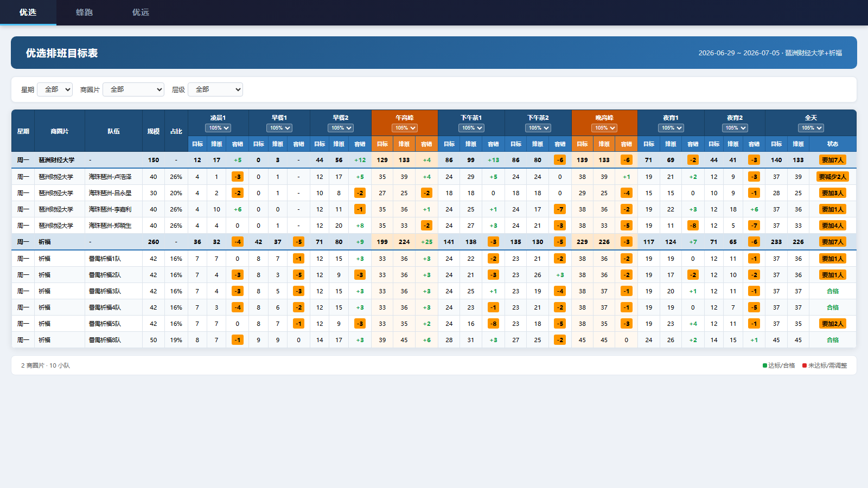Open the 下午茶2 percentage dropdown
This screenshot has height=488, width=868.
pos(538,128)
